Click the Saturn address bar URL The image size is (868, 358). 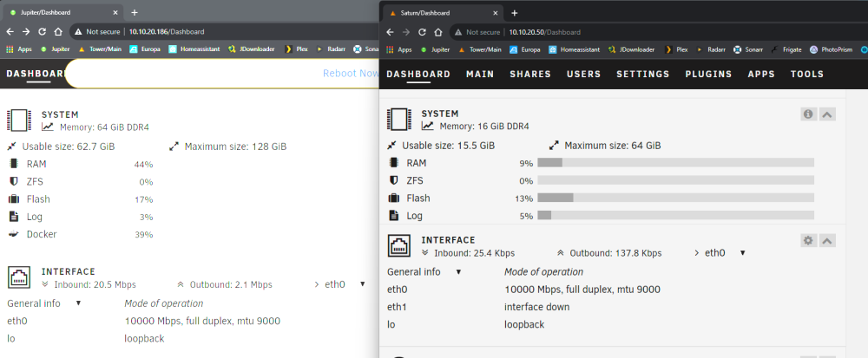click(545, 32)
